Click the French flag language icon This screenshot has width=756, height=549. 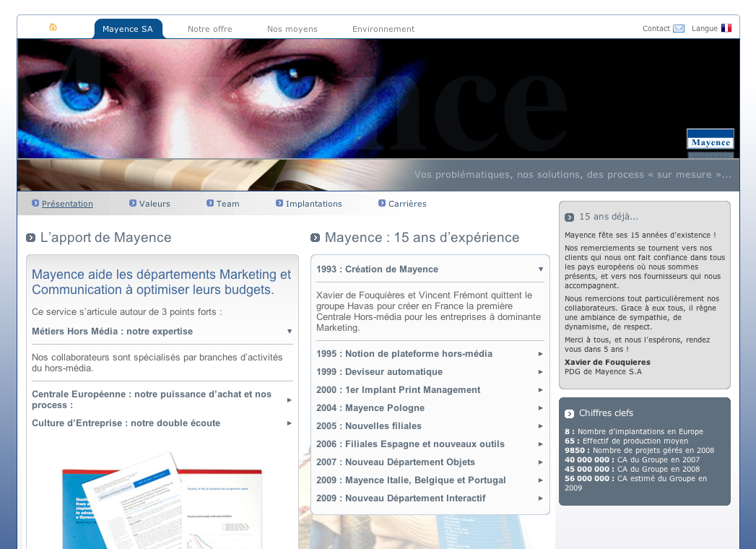[x=726, y=27]
